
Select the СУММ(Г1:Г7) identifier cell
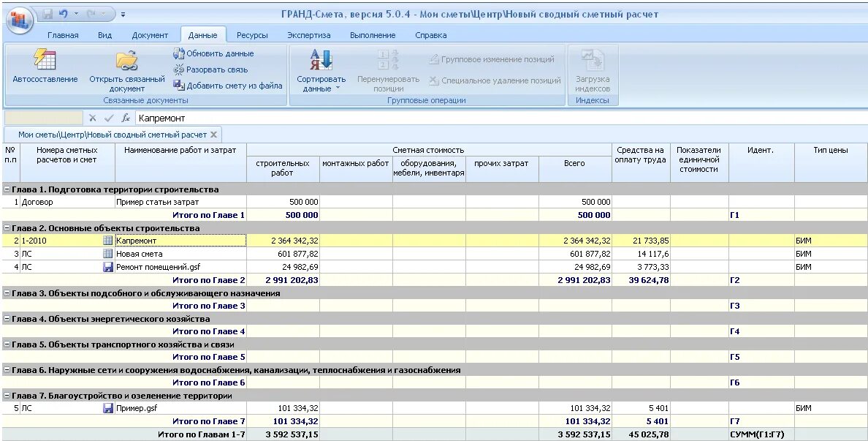pyautogui.click(x=761, y=435)
